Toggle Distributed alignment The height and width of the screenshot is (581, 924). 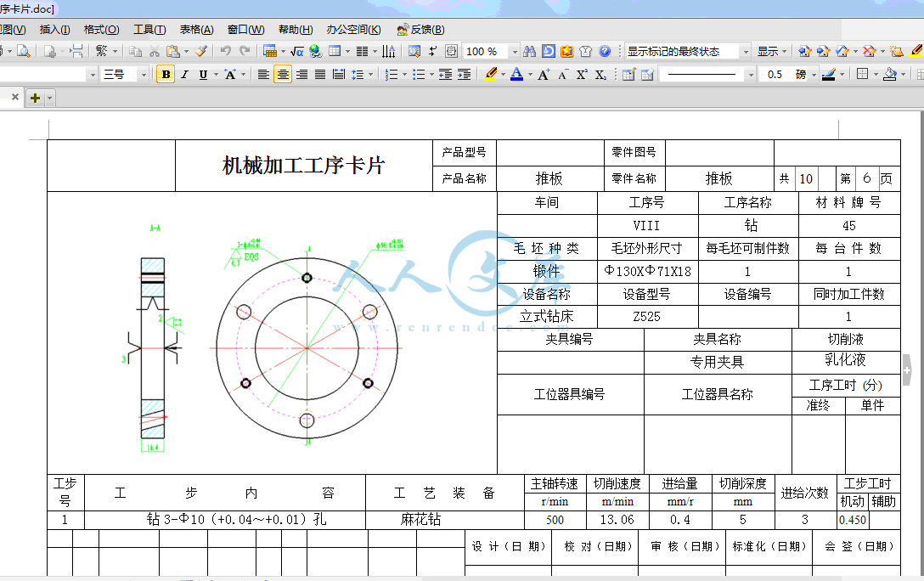[x=339, y=74]
